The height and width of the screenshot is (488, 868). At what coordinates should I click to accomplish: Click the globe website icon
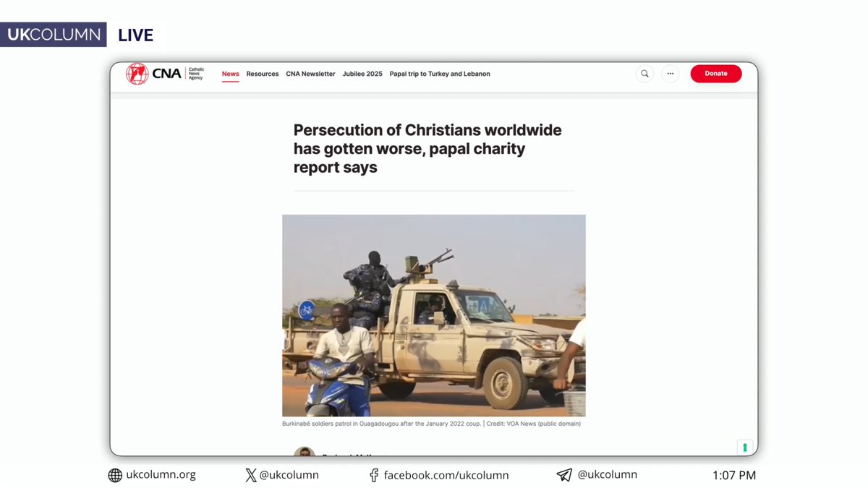(x=115, y=475)
